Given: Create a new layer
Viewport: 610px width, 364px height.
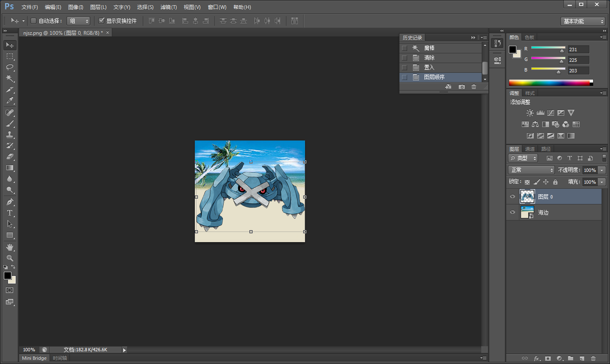Looking at the screenshot, I should 582,358.
